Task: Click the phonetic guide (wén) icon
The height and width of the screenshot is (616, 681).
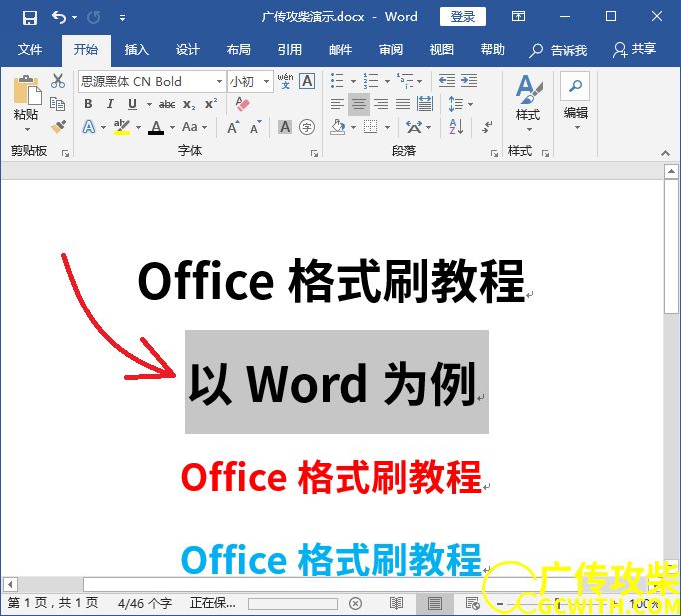Action: click(x=285, y=81)
